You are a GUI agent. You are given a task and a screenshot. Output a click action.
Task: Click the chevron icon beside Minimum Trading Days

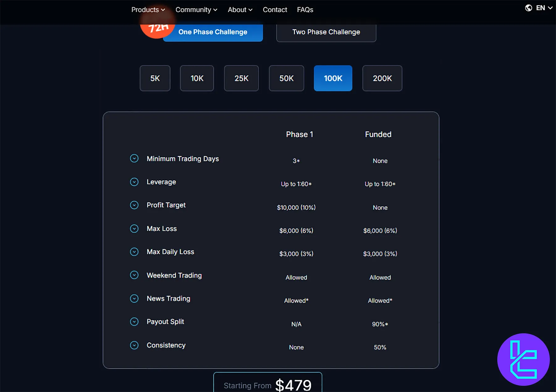pyautogui.click(x=134, y=158)
